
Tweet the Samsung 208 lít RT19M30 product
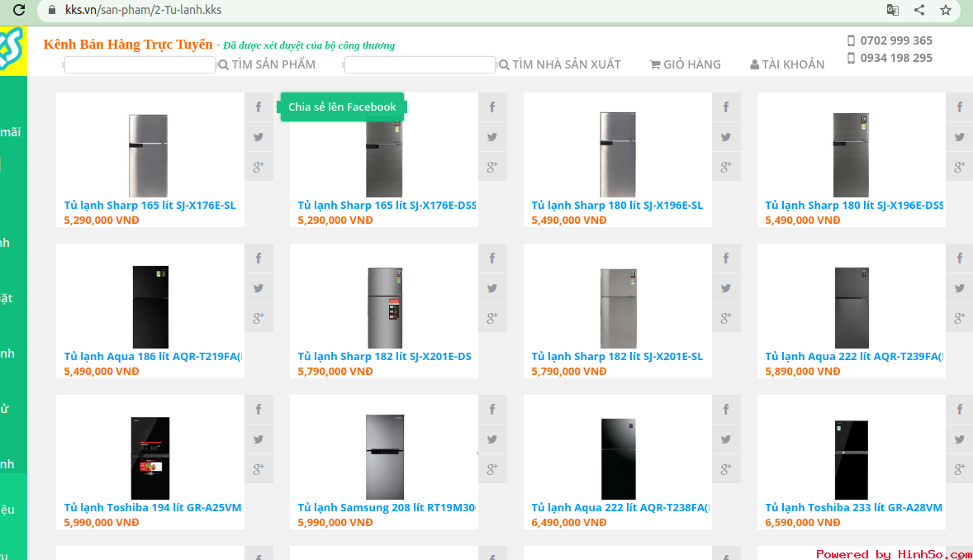pos(493,439)
